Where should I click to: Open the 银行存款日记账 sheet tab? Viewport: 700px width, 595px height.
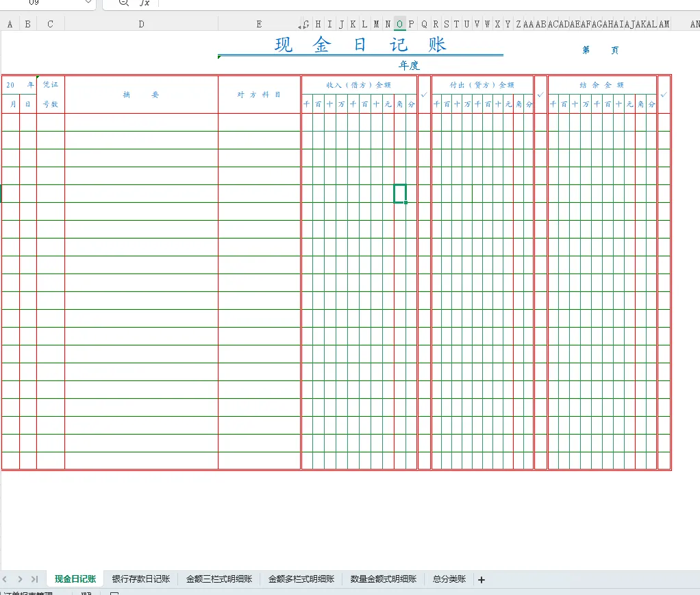coord(140,579)
